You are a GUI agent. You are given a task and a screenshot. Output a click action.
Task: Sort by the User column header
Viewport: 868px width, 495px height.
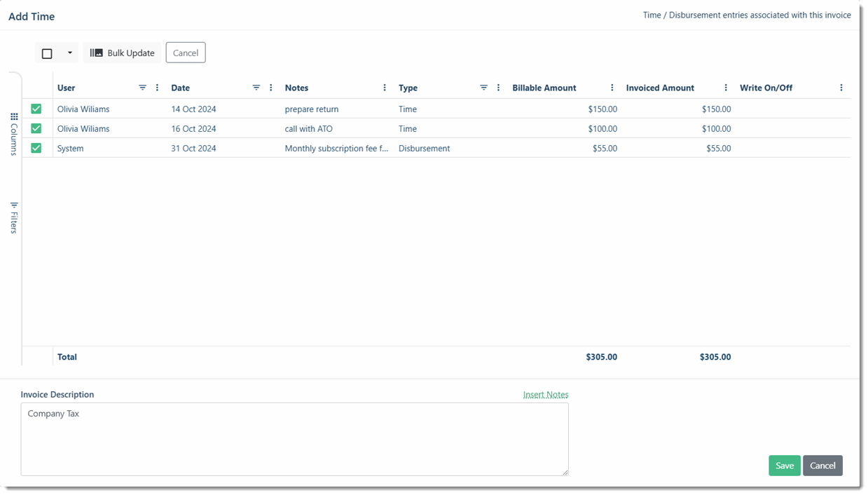[67, 88]
